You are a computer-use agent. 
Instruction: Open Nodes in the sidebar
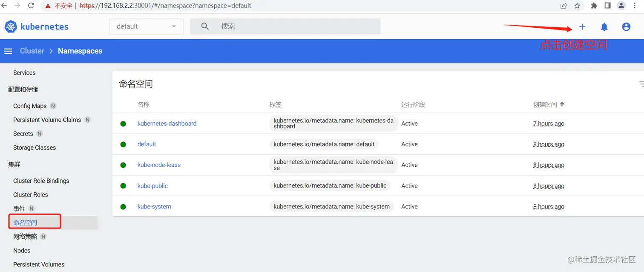pyautogui.click(x=22, y=250)
